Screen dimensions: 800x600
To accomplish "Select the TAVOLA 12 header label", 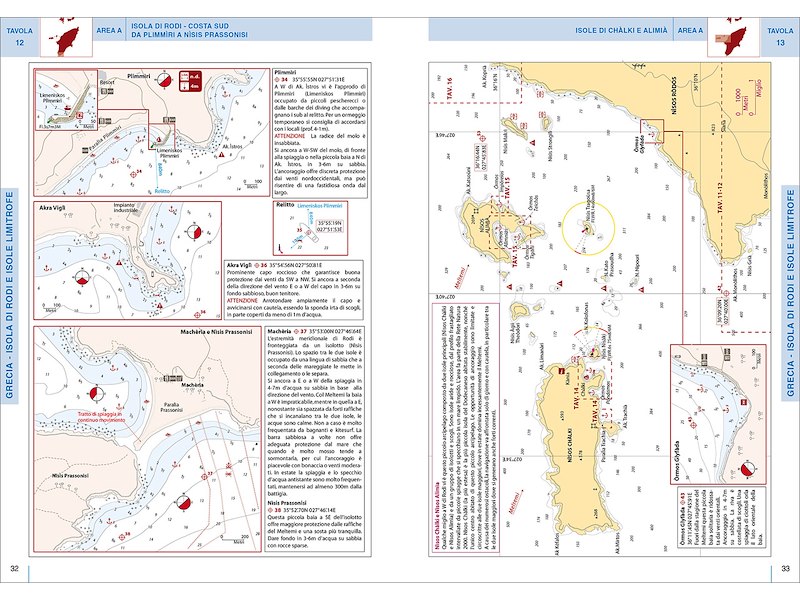I will click(19, 37).
